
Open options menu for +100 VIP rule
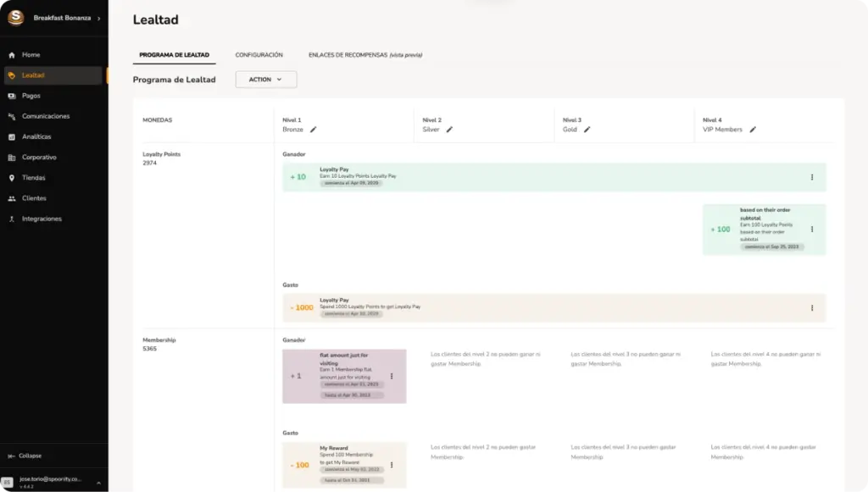pos(812,229)
